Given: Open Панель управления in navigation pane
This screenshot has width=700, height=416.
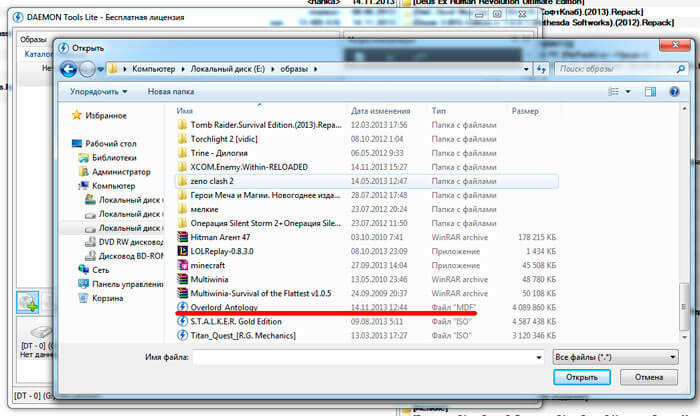Looking at the screenshot, I should (x=121, y=284).
